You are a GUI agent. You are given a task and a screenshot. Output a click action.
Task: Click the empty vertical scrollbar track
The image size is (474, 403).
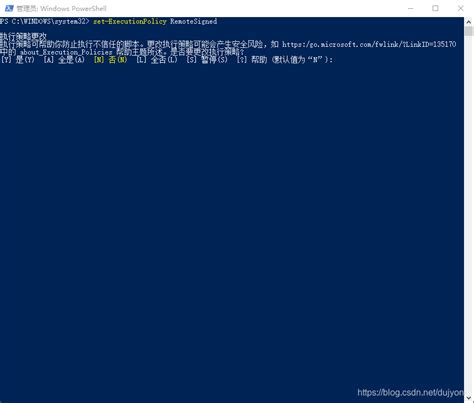(469, 213)
